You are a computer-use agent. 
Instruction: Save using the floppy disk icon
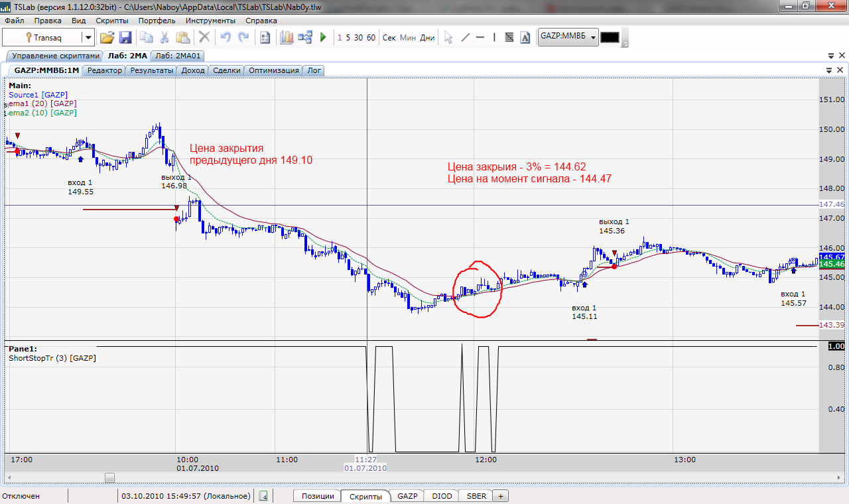(x=125, y=37)
